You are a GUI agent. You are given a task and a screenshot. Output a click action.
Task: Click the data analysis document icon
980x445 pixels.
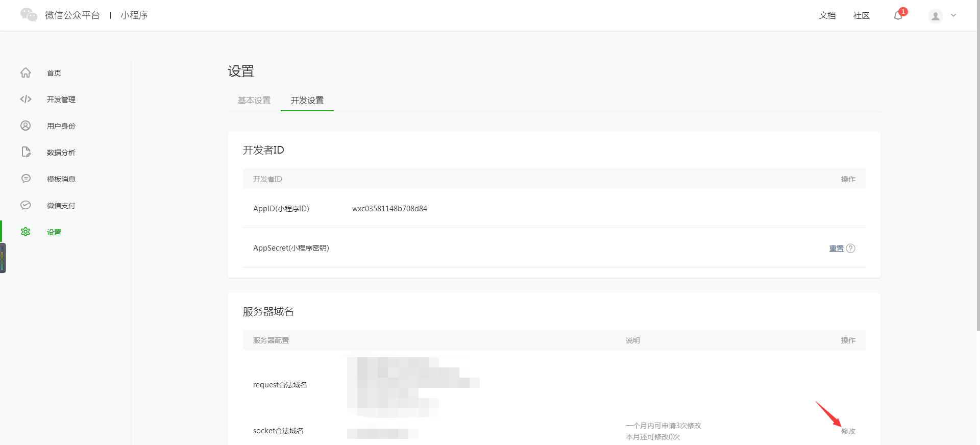tap(26, 152)
